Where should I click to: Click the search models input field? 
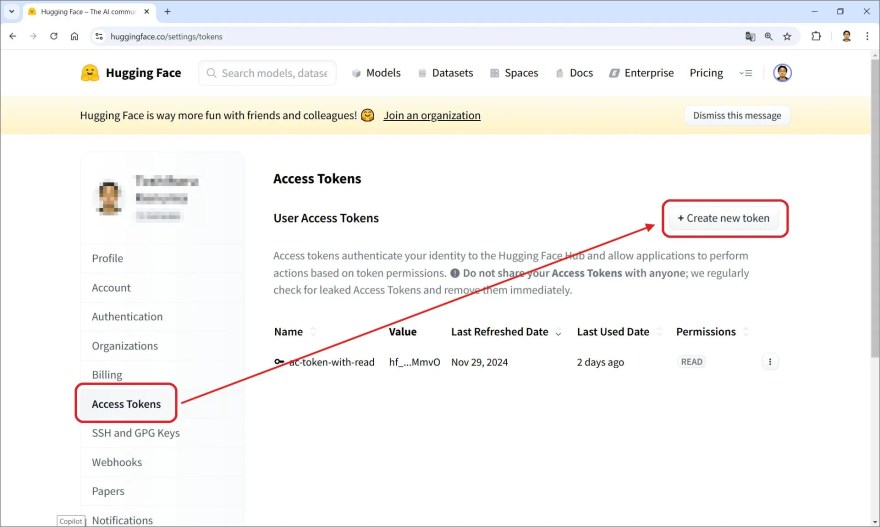(x=267, y=73)
